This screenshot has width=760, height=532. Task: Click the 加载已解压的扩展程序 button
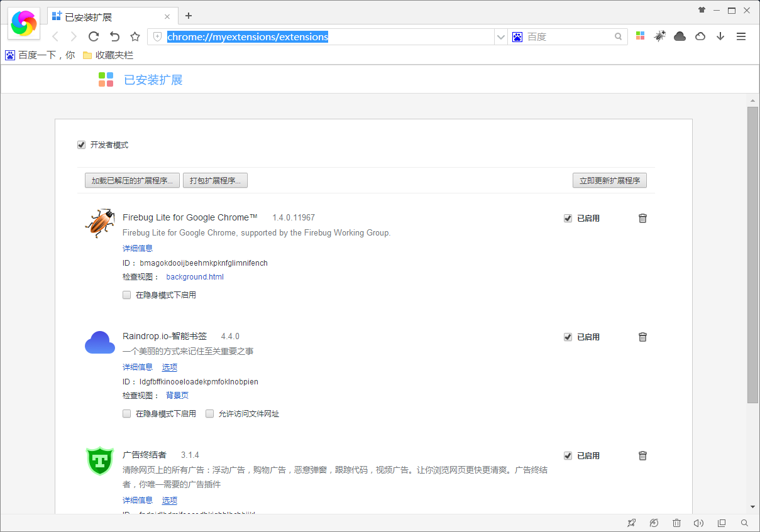pyautogui.click(x=132, y=181)
